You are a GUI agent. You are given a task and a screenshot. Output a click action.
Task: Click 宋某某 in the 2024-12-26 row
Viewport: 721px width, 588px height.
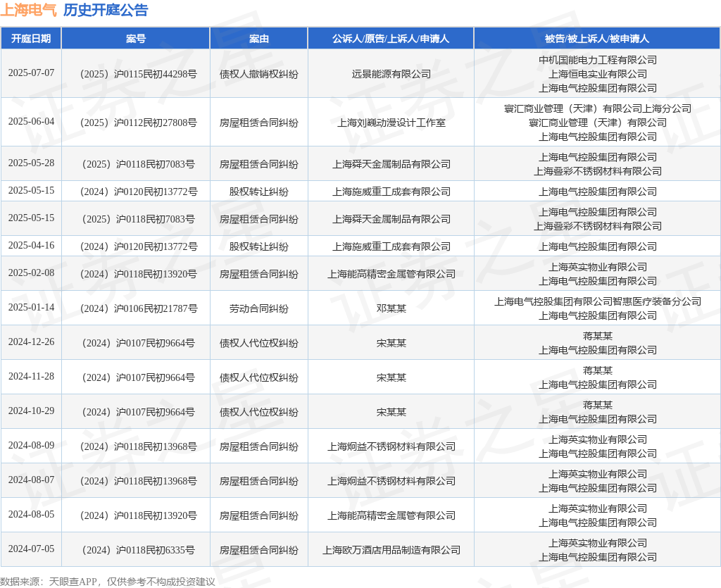[391, 343]
